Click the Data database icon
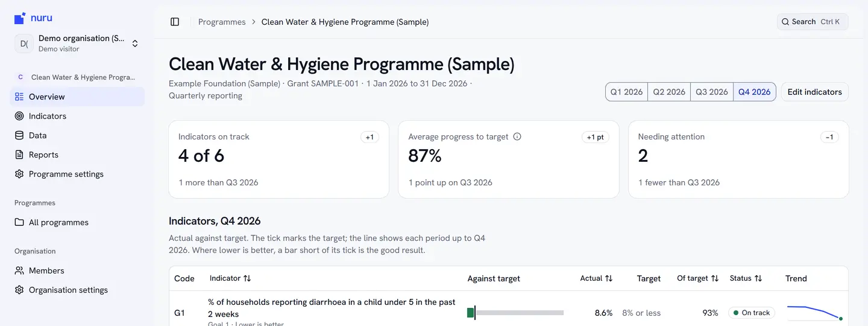 point(19,135)
